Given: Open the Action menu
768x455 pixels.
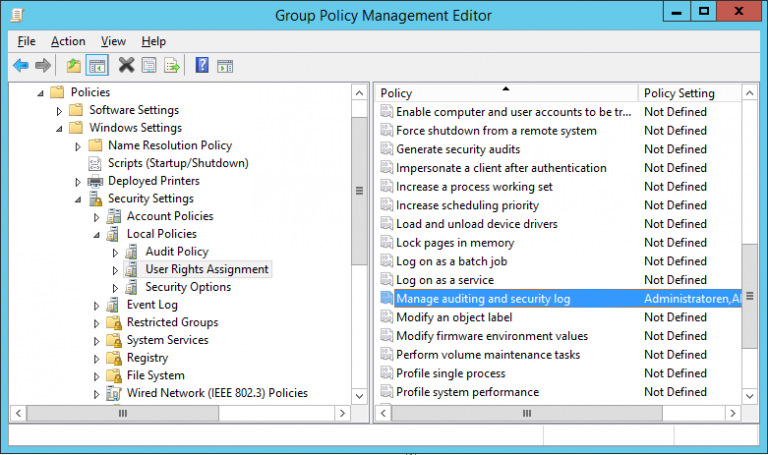Looking at the screenshot, I should pos(68,41).
